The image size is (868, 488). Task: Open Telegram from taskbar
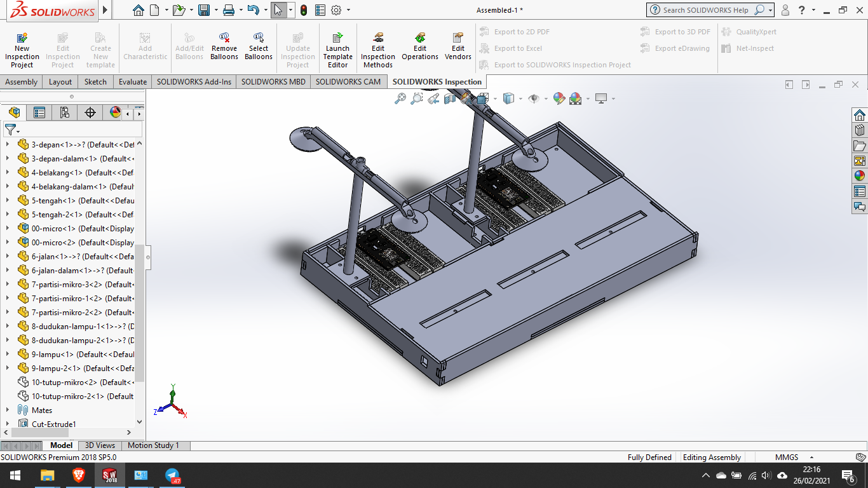pos(172,475)
